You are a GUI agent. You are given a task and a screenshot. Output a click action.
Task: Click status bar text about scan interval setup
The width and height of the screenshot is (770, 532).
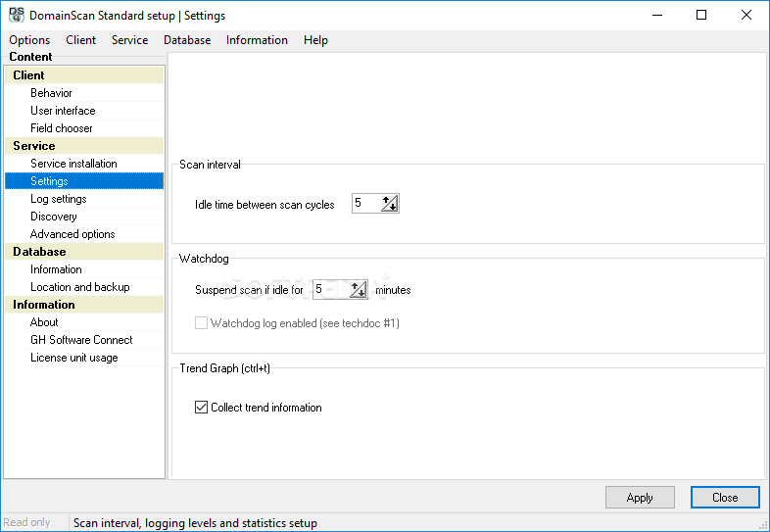pyautogui.click(x=196, y=523)
